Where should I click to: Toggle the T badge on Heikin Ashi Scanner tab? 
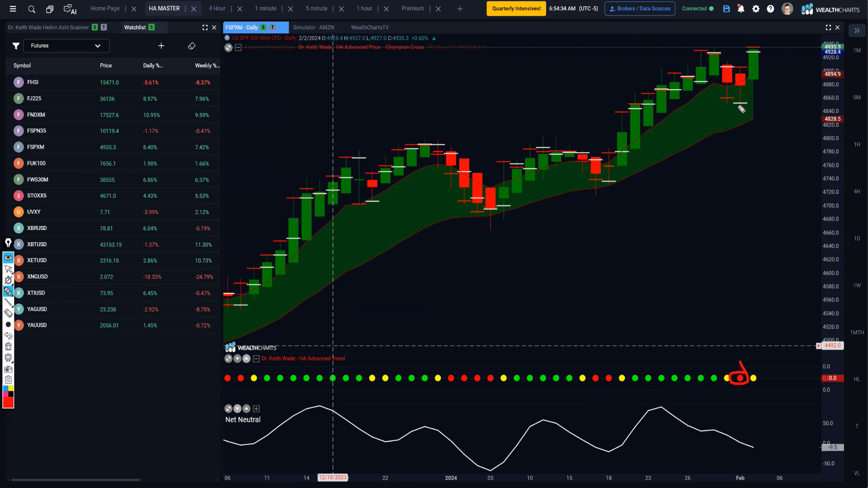click(x=104, y=27)
